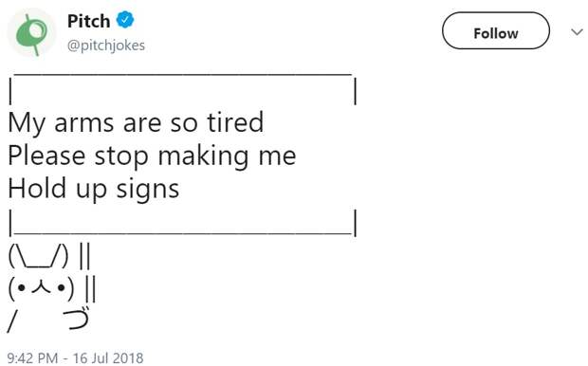Open the Pitch green profile avatar
The height and width of the screenshot is (366, 588).
tap(31, 34)
